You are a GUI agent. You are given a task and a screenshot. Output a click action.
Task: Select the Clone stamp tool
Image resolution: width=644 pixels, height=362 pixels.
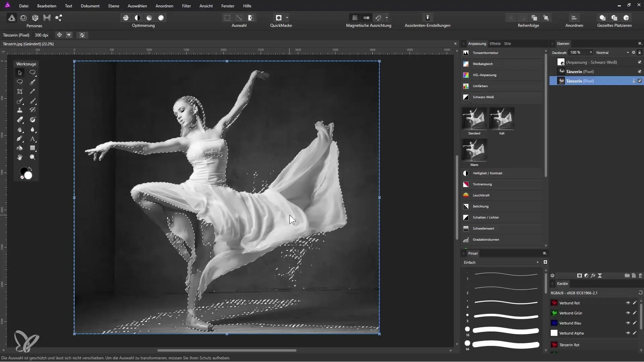[20, 110]
